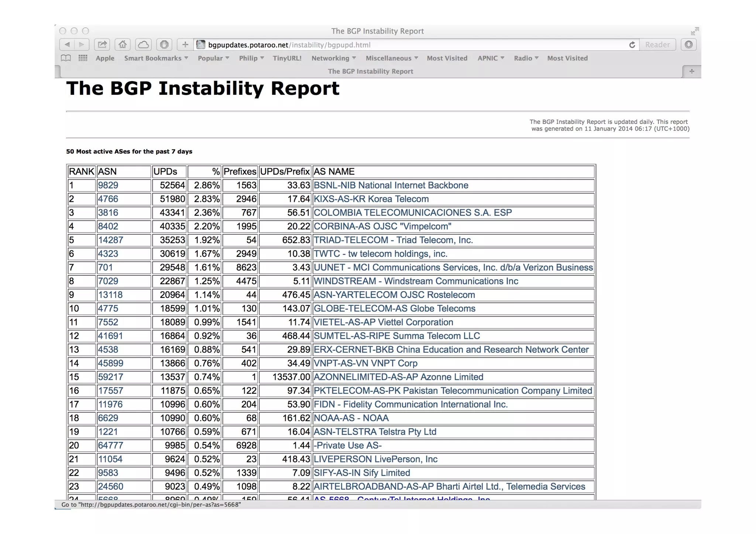Click the address bar URL field
This screenshot has width=756, height=534.
pyautogui.click(x=406, y=45)
